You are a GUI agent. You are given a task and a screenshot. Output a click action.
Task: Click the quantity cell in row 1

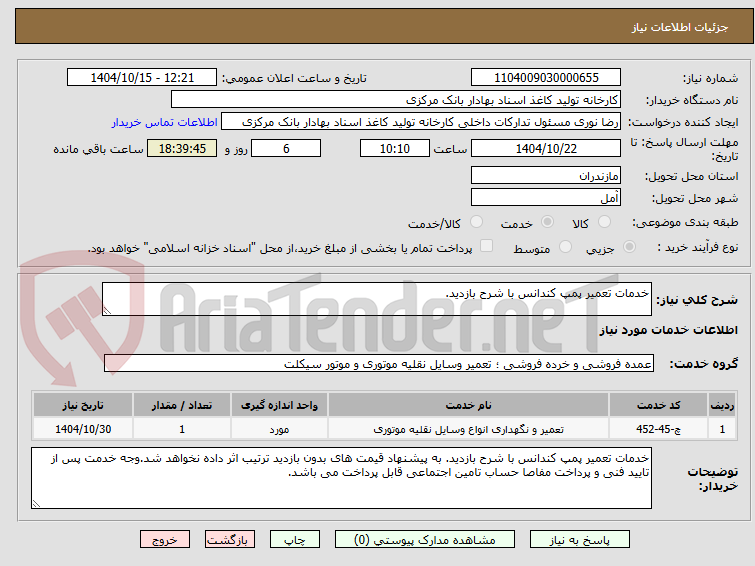pyautogui.click(x=182, y=429)
